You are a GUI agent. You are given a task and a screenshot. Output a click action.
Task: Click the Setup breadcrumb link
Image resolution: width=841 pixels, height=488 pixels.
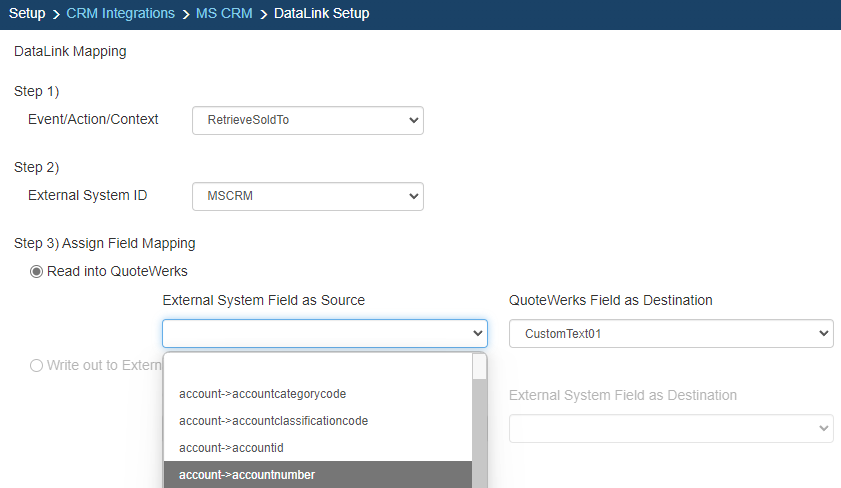pyautogui.click(x=27, y=14)
